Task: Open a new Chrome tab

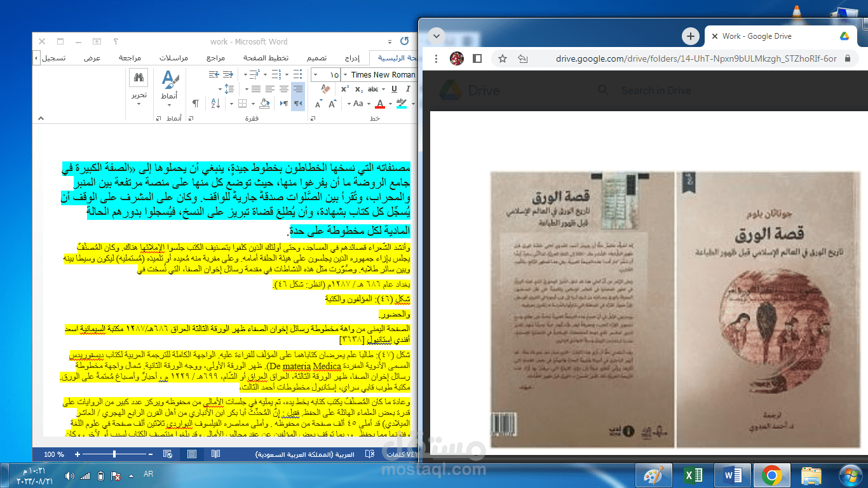Action: 690,36
